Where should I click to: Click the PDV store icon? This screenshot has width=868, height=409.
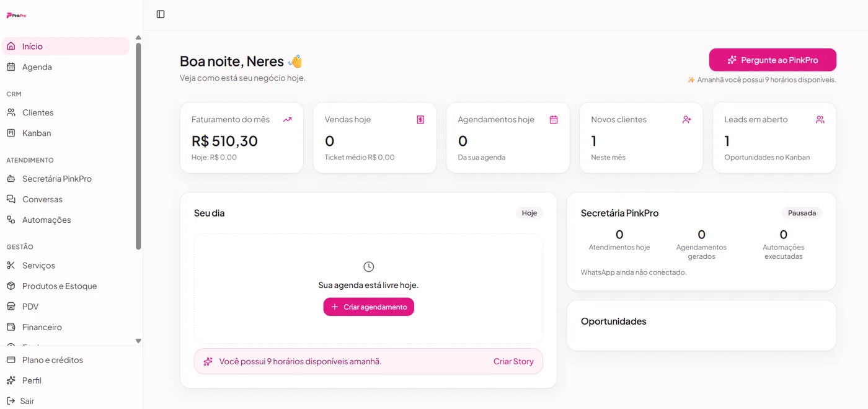[x=11, y=307]
